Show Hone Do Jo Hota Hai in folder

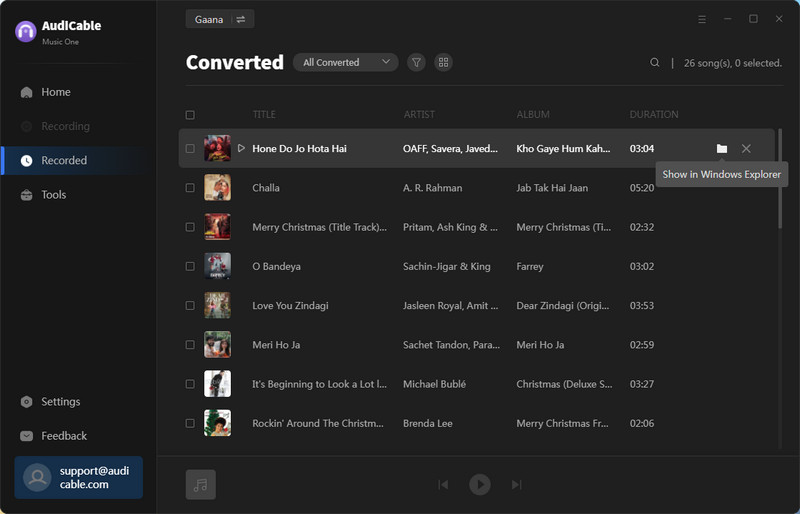tap(721, 149)
